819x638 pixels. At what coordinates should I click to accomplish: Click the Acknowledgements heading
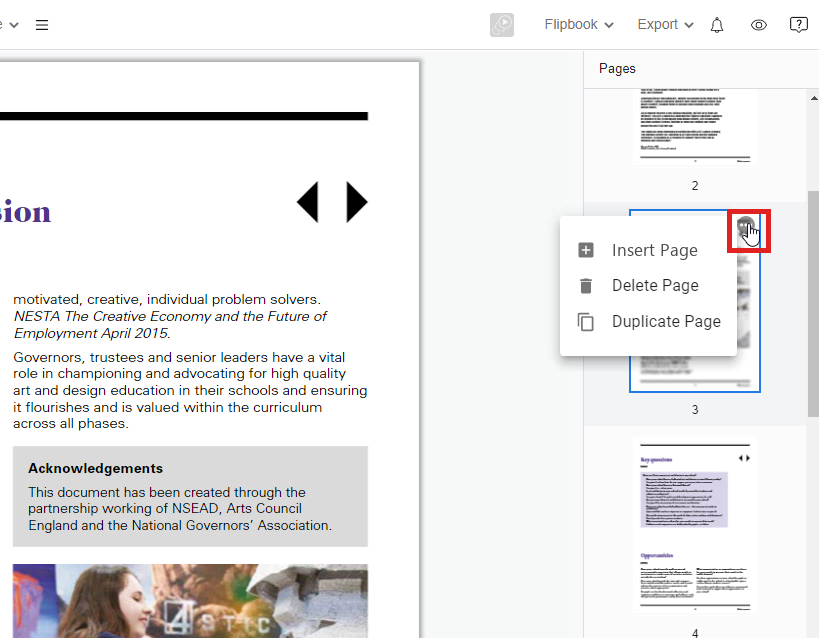point(96,468)
